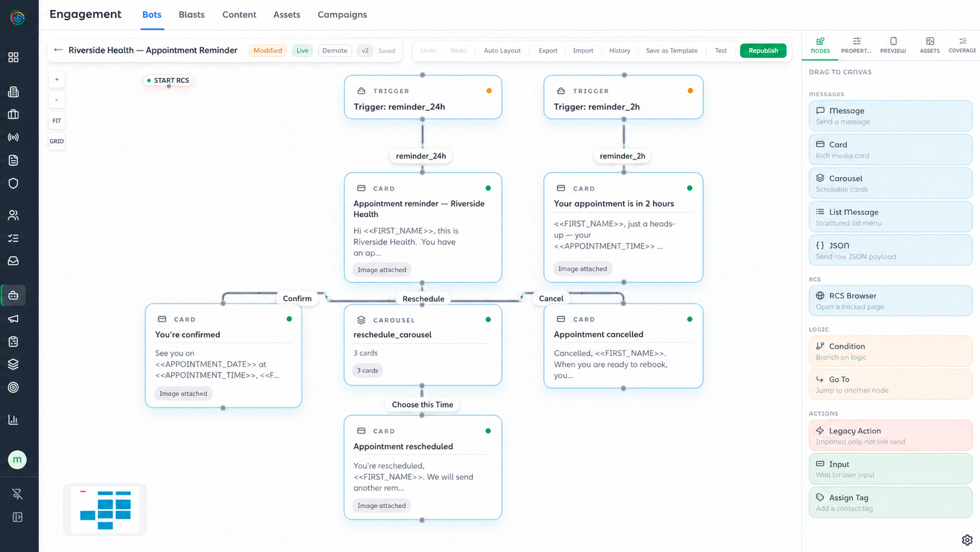
Task: Switch to the Properties panel tab
Action: pos(856,45)
